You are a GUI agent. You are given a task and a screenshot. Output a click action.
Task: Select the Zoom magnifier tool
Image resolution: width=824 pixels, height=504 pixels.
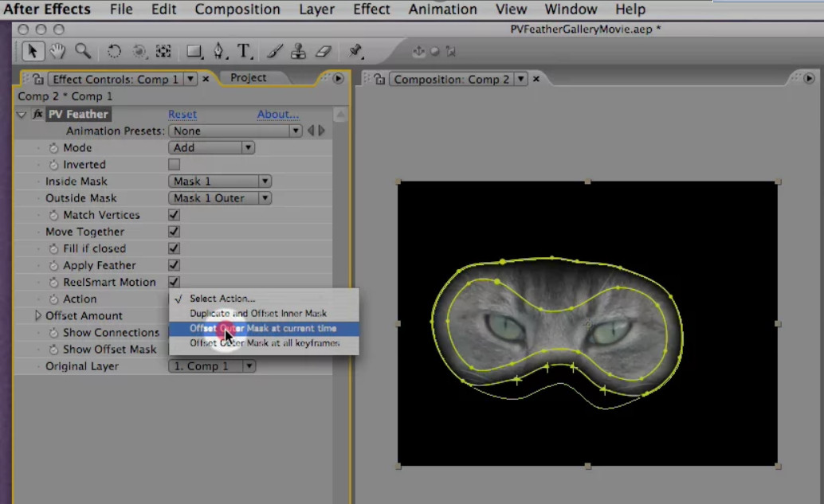pyautogui.click(x=83, y=52)
